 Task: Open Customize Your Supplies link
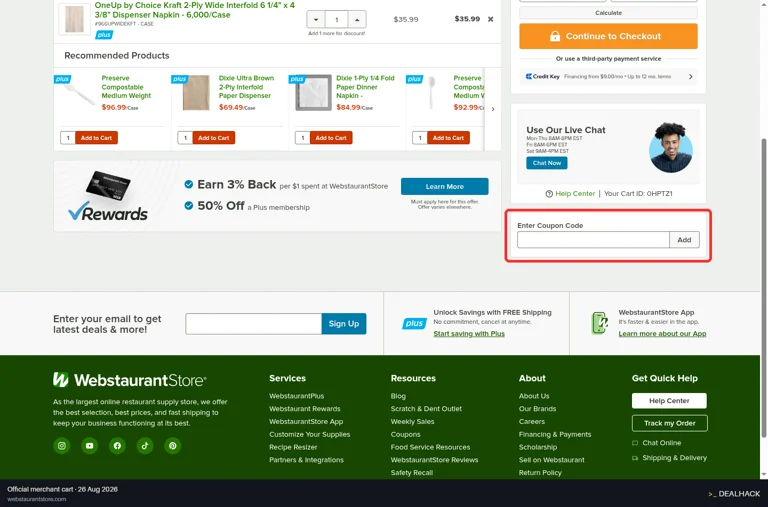(310, 434)
